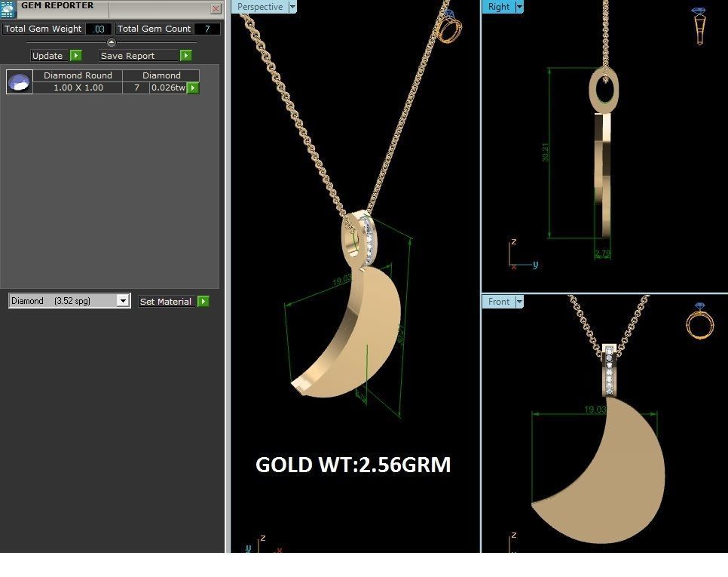Click the 2.79 dimension in Right view
This screenshot has width=728, height=577.
tap(603, 253)
